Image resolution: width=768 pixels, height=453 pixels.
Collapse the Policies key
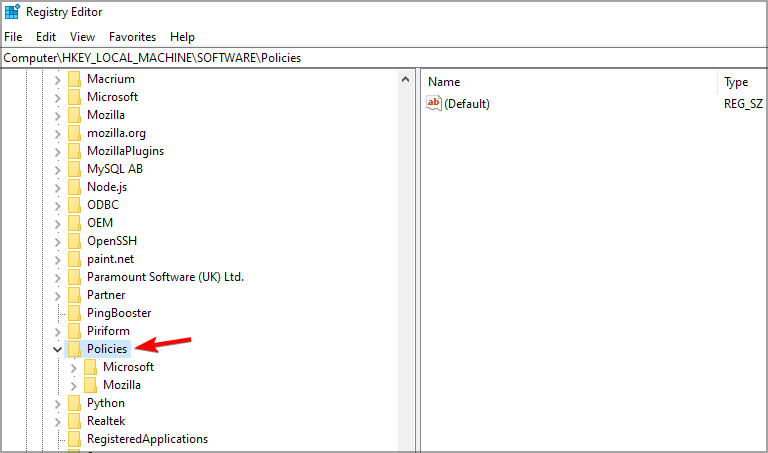click(57, 349)
